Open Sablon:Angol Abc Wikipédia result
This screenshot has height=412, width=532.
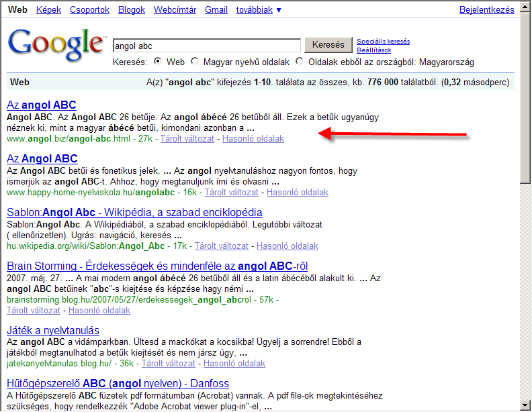(134, 213)
